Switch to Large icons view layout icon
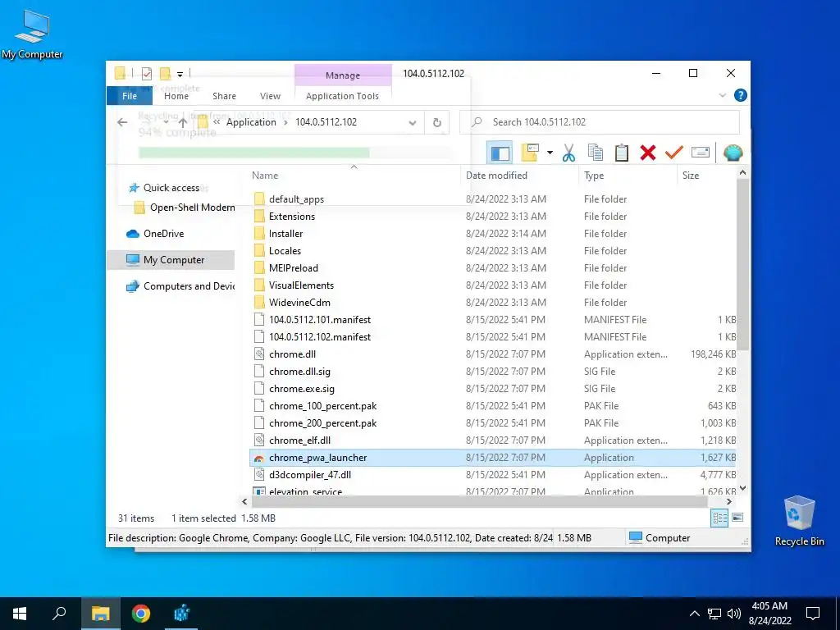This screenshot has width=840, height=630. point(737,518)
